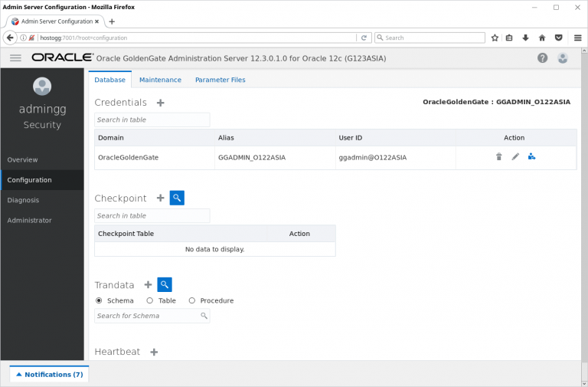
Task: Click the Search for Schema field
Action: (147, 316)
